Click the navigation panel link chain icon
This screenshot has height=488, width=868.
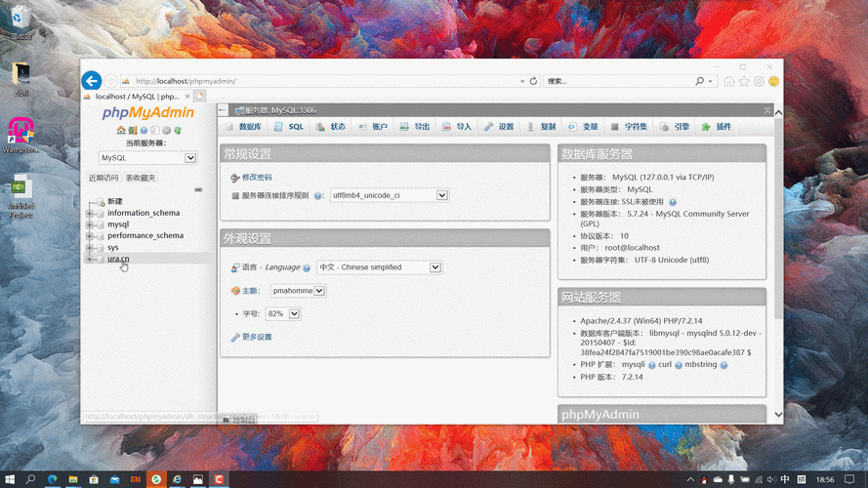(x=198, y=189)
